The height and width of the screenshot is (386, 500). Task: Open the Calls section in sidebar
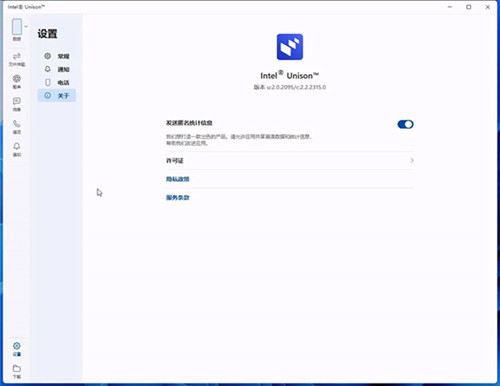[17, 127]
